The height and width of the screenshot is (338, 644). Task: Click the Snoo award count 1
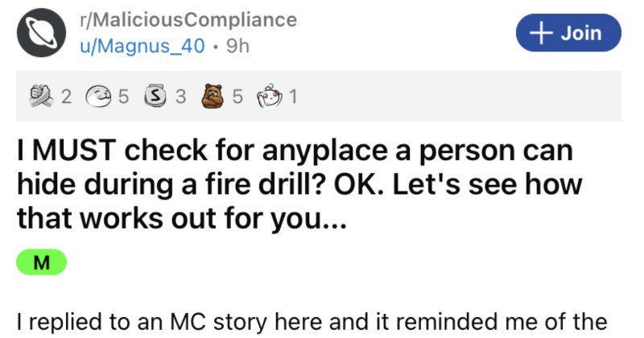(294, 97)
